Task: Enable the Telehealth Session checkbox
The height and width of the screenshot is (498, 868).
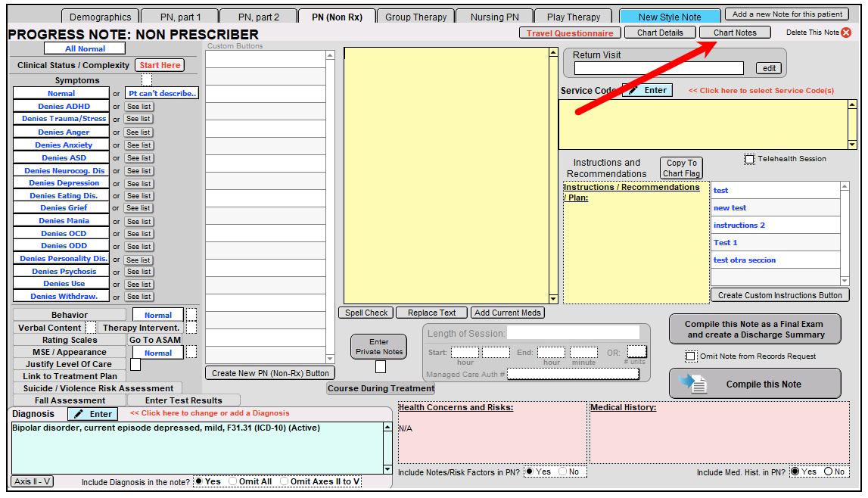Action: tap(749, 158)
